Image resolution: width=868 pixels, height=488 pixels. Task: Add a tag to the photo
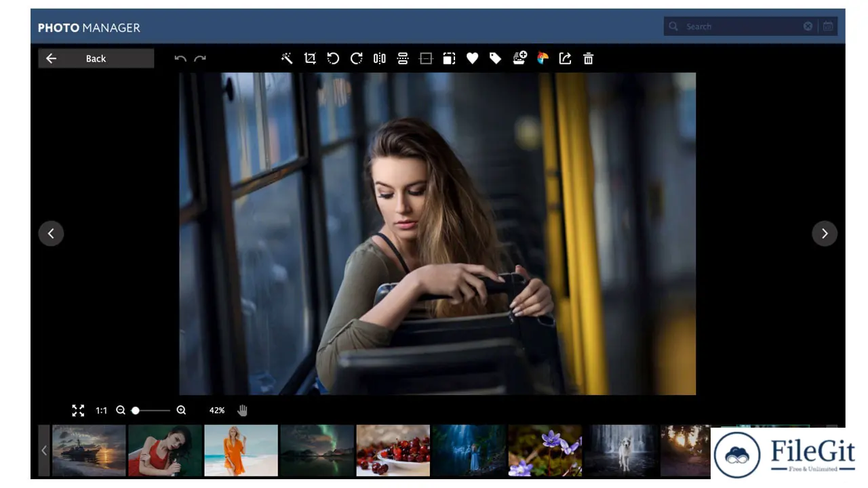496,58
